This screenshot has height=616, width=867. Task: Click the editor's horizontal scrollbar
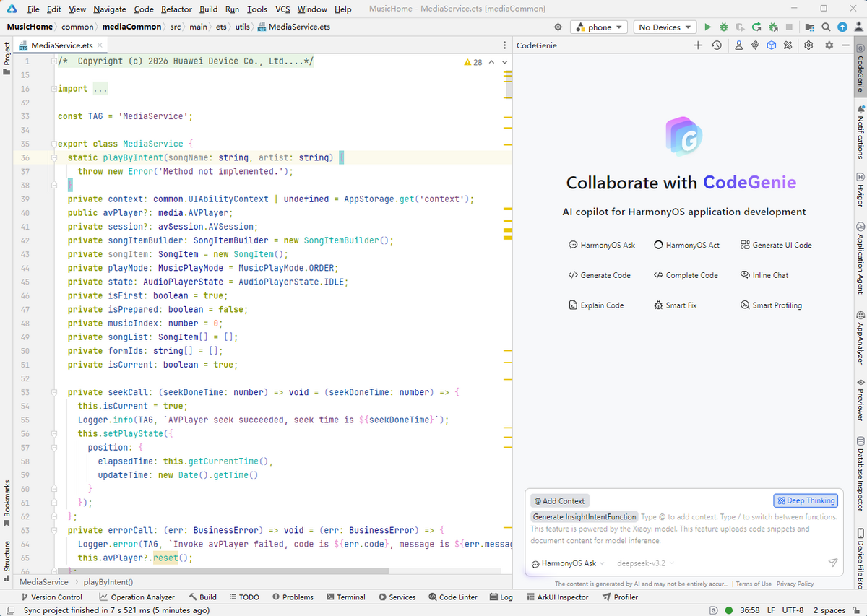coord(217,571)
